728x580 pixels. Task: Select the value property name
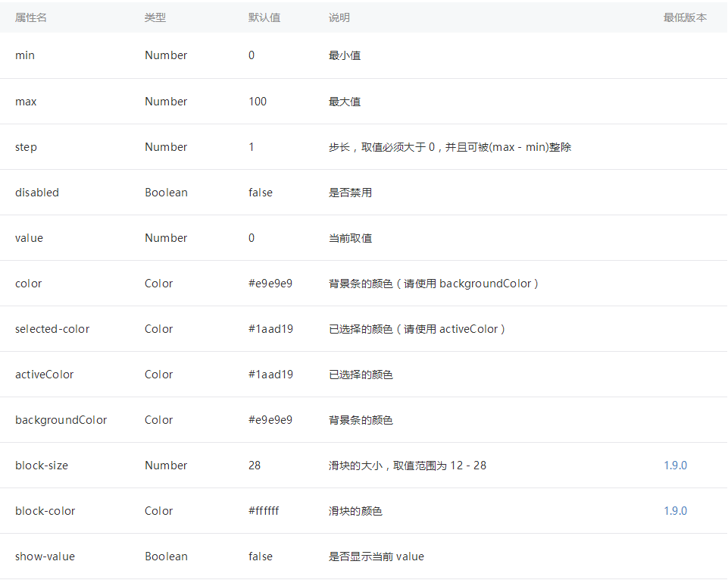[30, 238]
